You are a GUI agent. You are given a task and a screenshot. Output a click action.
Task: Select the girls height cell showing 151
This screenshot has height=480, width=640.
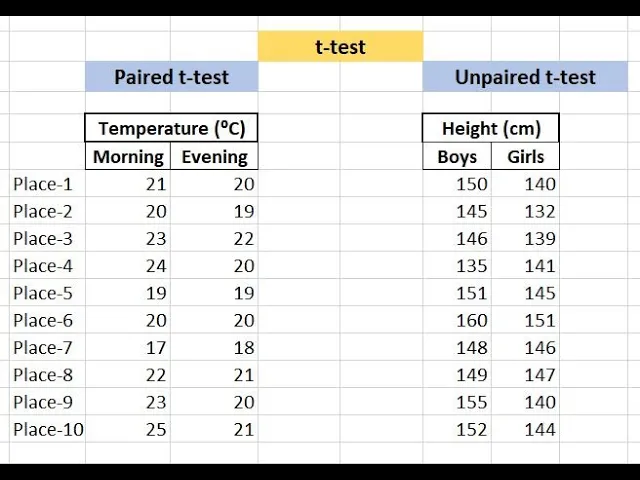click(525, 321)
